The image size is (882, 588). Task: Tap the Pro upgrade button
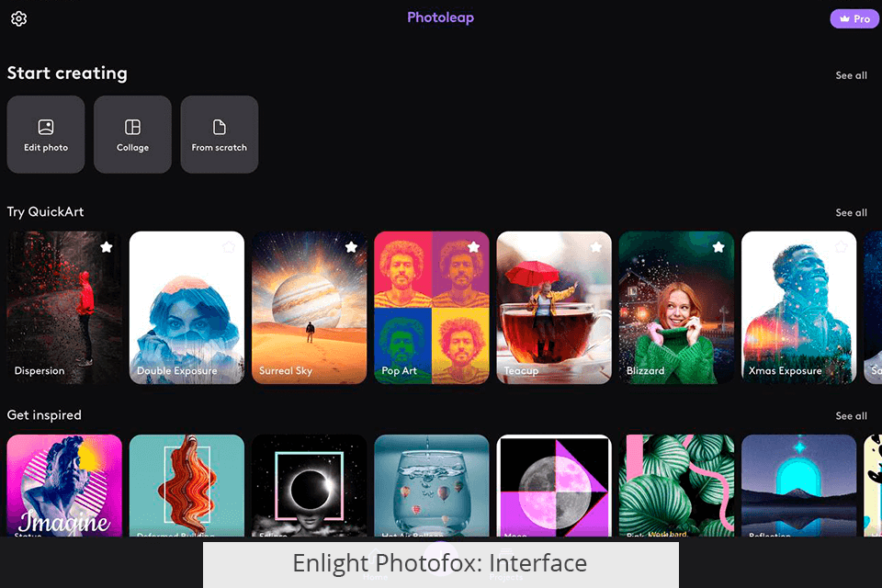tap(854, 18)
